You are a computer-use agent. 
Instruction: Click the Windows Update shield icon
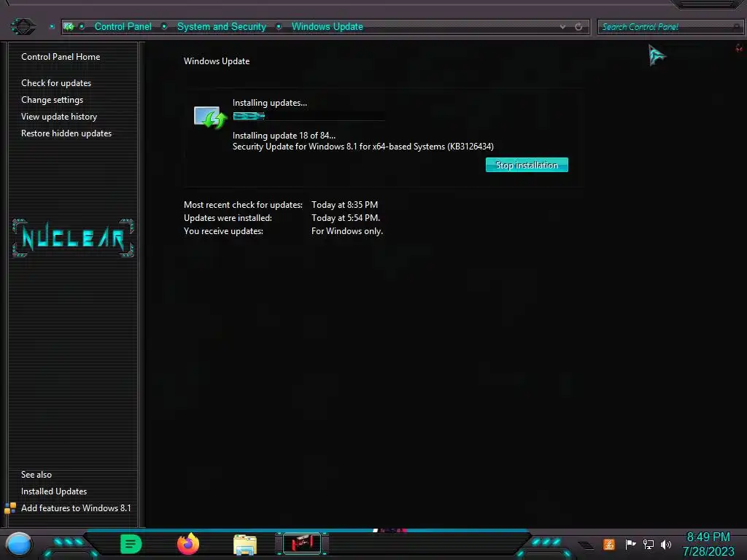coord(210,117)
